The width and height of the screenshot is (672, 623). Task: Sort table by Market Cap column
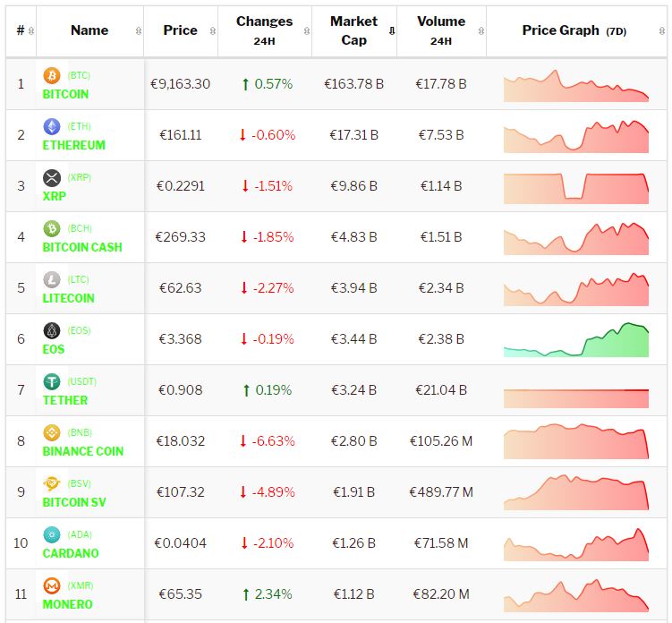click(354, 30)
